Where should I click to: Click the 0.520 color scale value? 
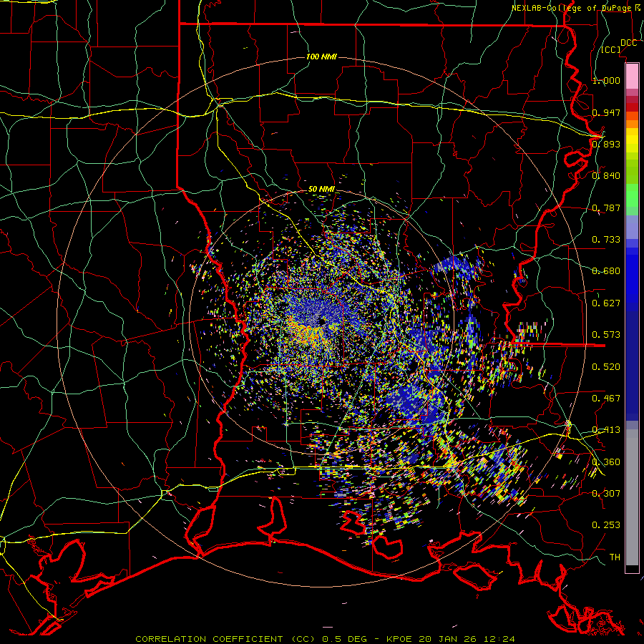coord(606,367)
